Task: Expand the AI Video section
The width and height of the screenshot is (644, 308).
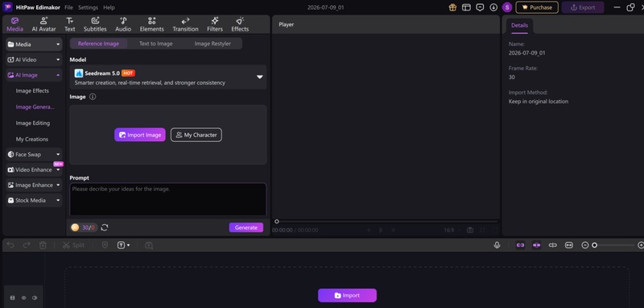Action: tap(34, 60)
